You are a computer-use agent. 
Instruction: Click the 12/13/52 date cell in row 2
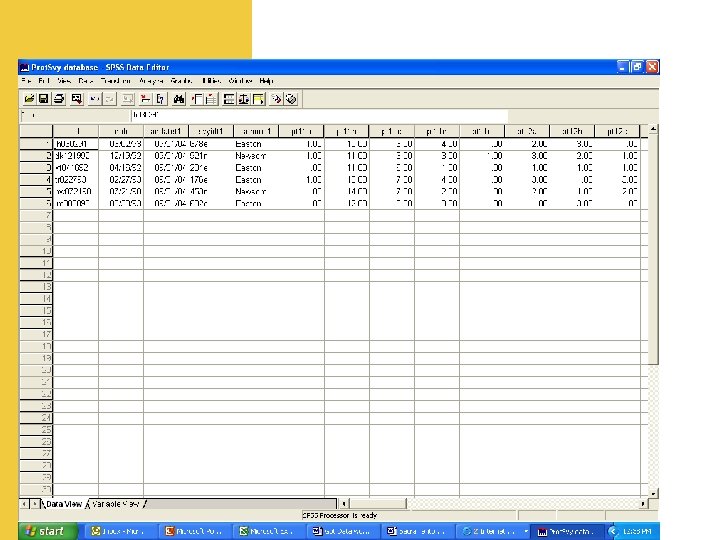pos(121,156)
